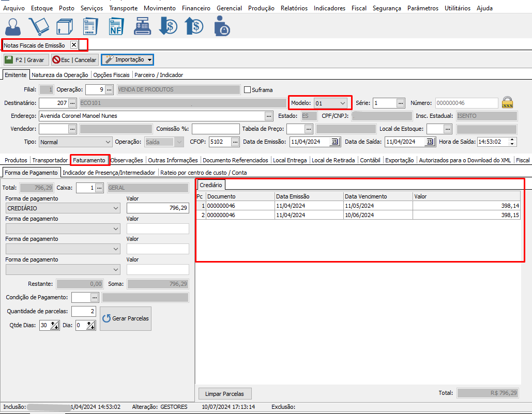Click the Gerar Parcelas button
Image resolution: width=532 pixels, height=414 pixels.
126,318
